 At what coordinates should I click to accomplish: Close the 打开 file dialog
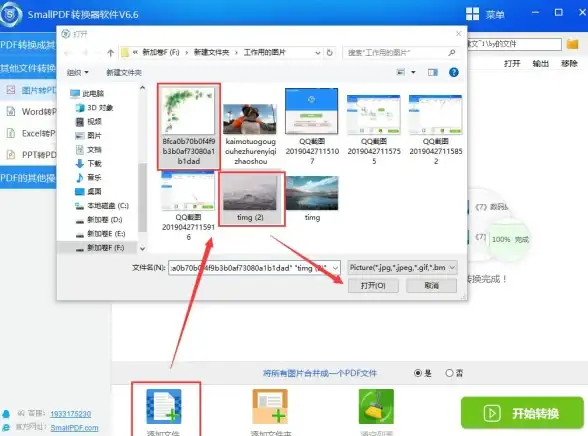pyautogui.click(x=459, y=34)
